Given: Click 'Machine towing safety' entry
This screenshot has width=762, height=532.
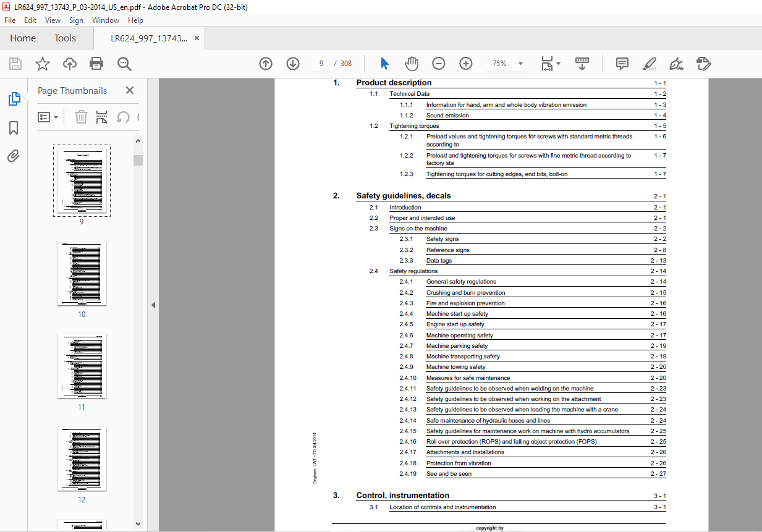Looking at the screenshot, I should [456, 367].
